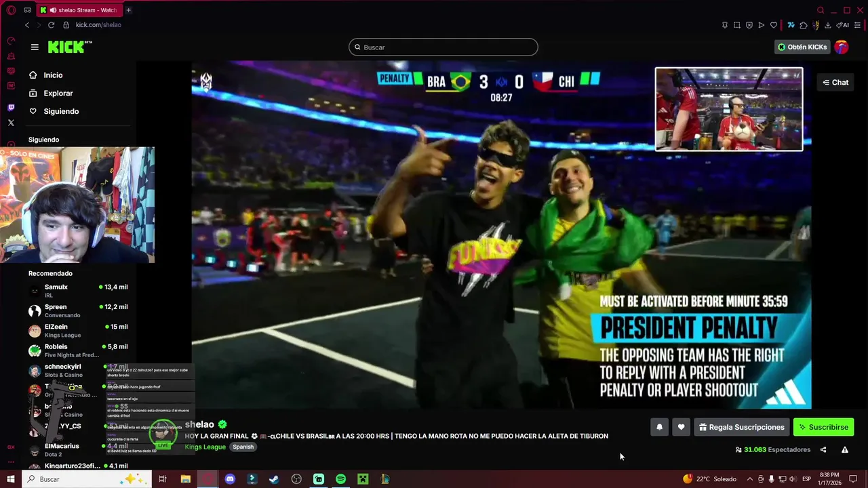Open Spreen recommended channel
This screenshot has height=488, width=868.
pos(78,310)
